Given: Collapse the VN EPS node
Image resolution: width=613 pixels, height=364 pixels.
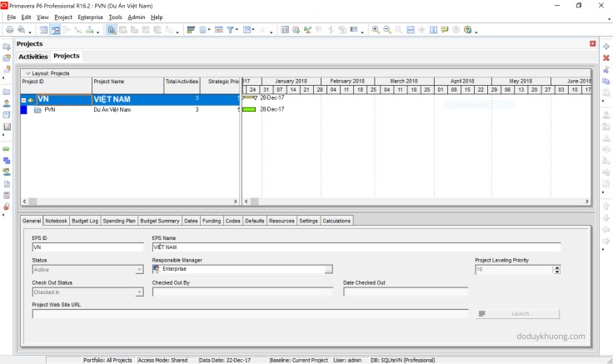Looking at the screenshot, I should pyautogui.click(x=23, y=100).
